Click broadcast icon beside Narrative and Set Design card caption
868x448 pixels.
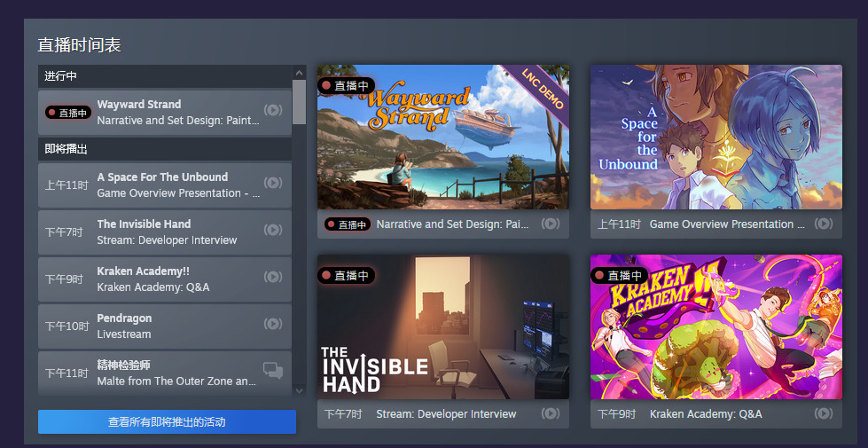(x=551, y=224)
